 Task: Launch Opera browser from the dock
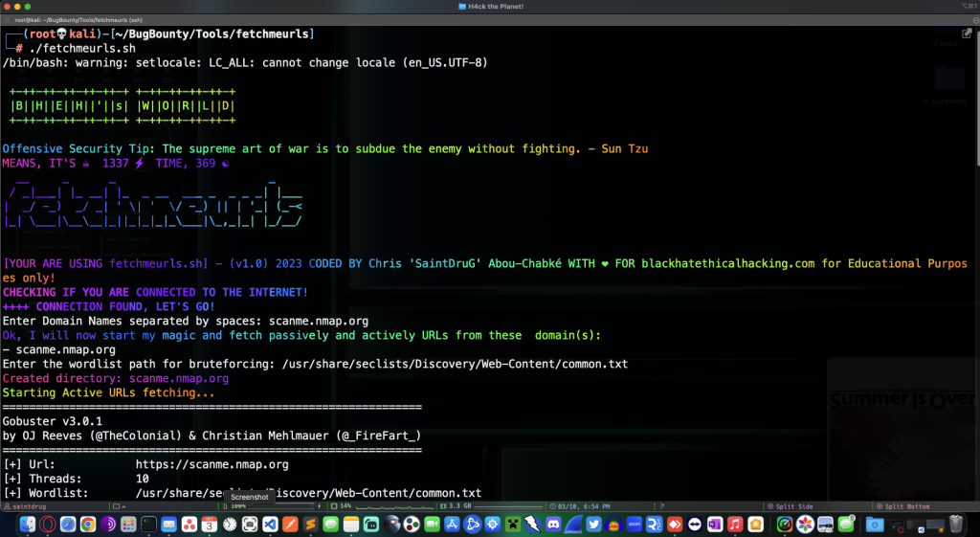pos(48,524)
